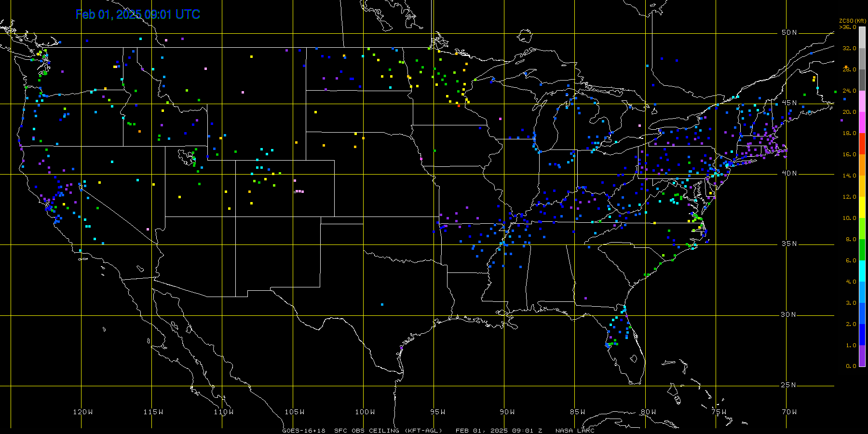Click the 120W longitude label
Image resolution: width=868 pixels, height=434 pixels.
click(83, 412)
